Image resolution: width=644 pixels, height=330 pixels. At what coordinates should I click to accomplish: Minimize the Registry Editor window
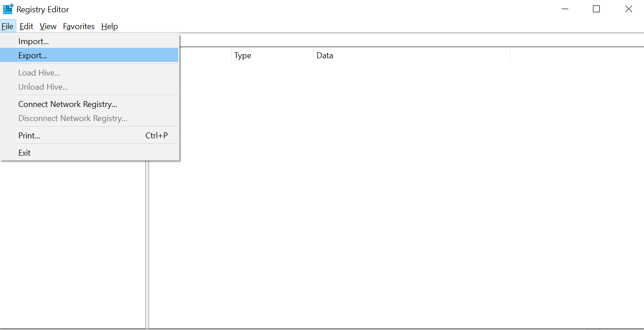565,9
